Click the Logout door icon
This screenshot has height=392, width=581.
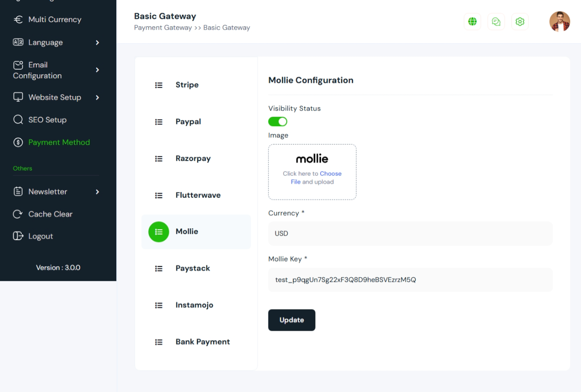[x=18, y=236]
